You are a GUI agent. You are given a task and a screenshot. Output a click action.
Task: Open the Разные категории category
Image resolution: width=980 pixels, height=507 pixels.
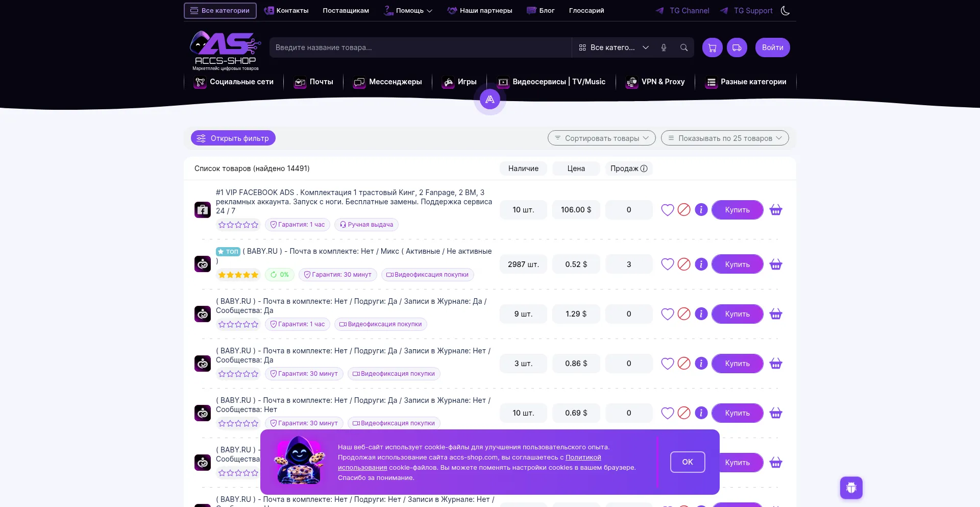pyautogui.click(x=746, y=82)
